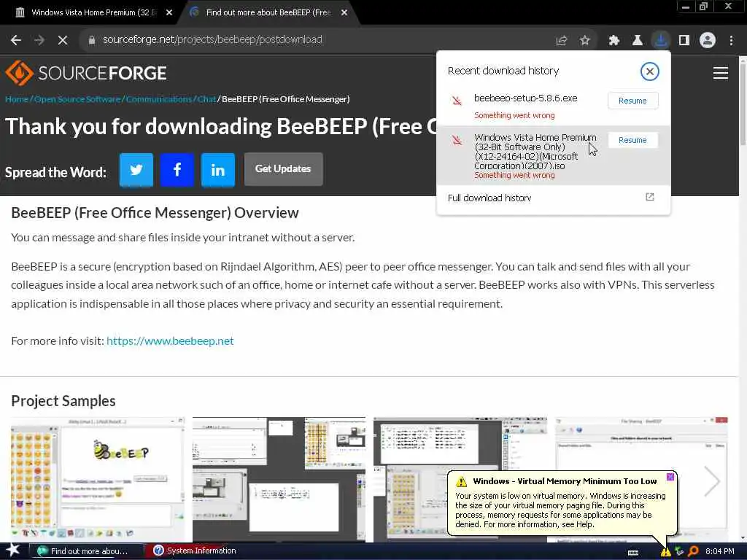747x560 pixels.
Task: Open the emoji chat sample screenshot
Action: point(98,478)
